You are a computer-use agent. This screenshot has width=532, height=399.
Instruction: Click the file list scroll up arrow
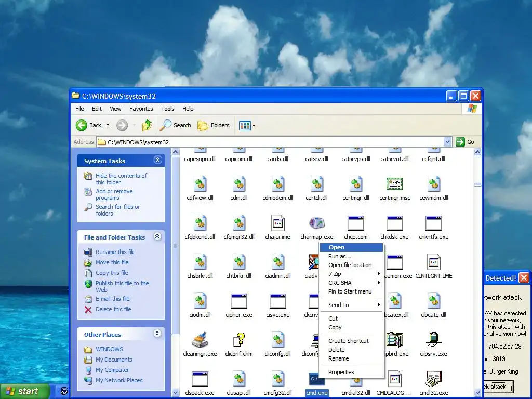tap(477, 152)
